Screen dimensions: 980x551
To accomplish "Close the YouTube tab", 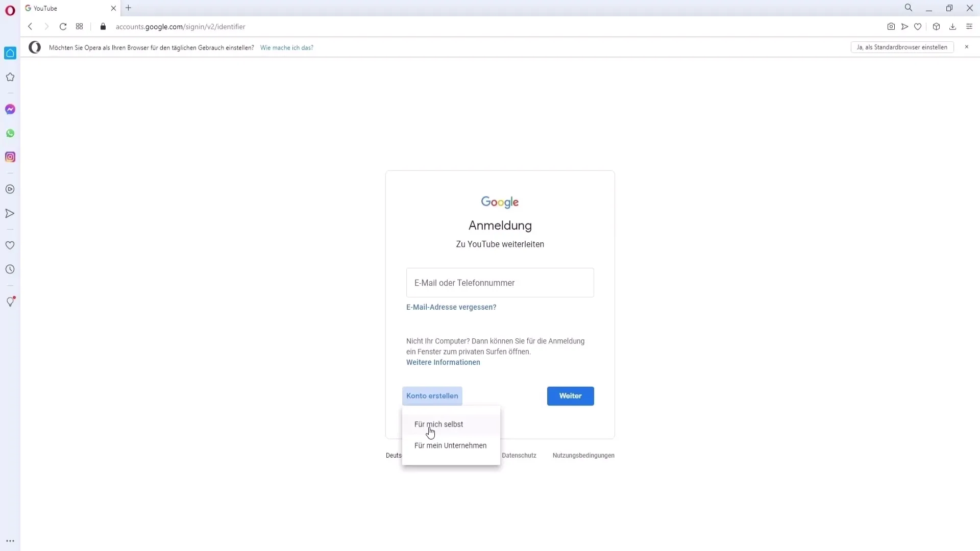I will point(113,8).
